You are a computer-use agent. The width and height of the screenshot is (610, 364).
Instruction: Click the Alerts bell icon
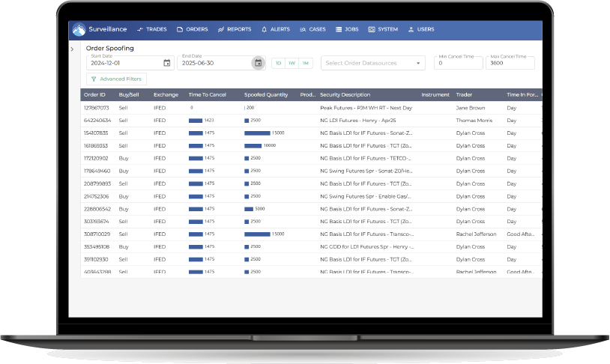coord(264,30)
